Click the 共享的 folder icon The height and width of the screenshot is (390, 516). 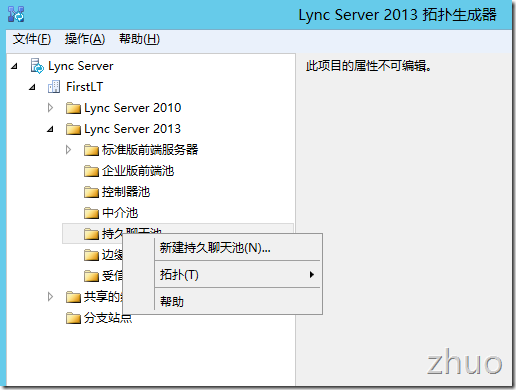tap(73, 297)
